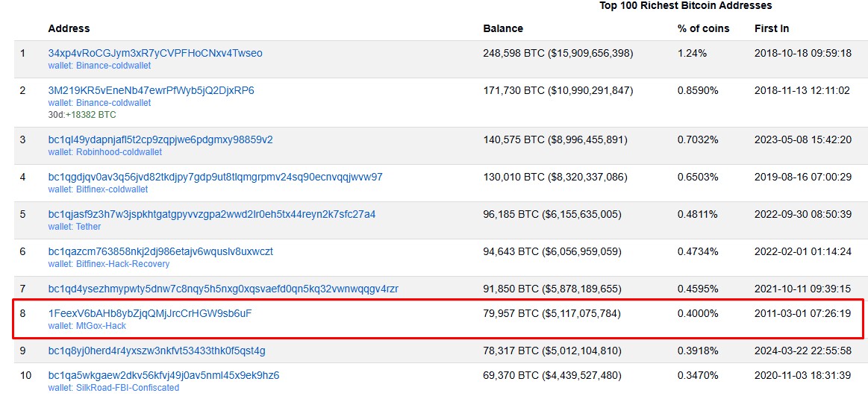Open the rank 7 address starting bc1qd4ysezhmypwty
Viewport: 868px width, 399px height.
223,289
